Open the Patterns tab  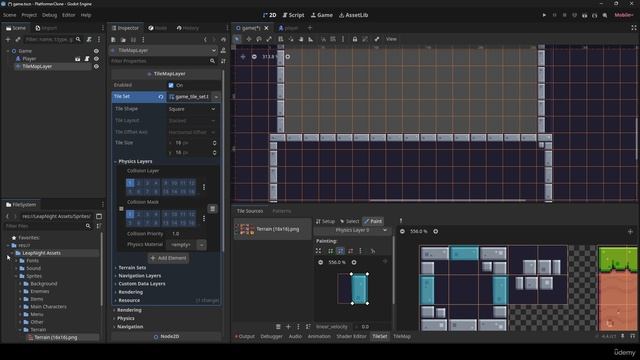coord(281,211)
